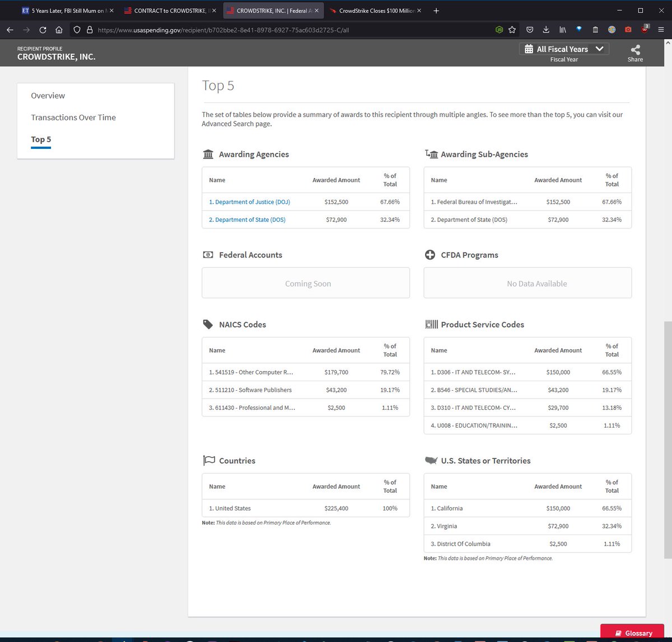672x642 pixels.
Task: Bookmark this page with the star icon
Action: [x=512, y=30]
